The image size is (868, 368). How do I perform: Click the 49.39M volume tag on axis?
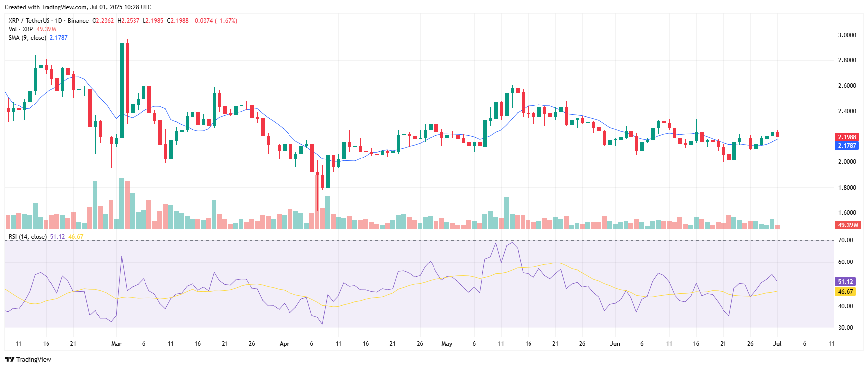847,225
